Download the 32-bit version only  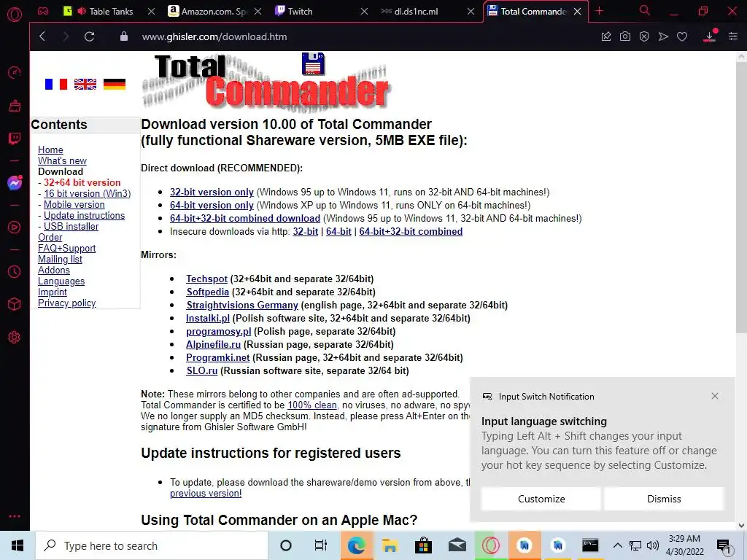[212, 192]
